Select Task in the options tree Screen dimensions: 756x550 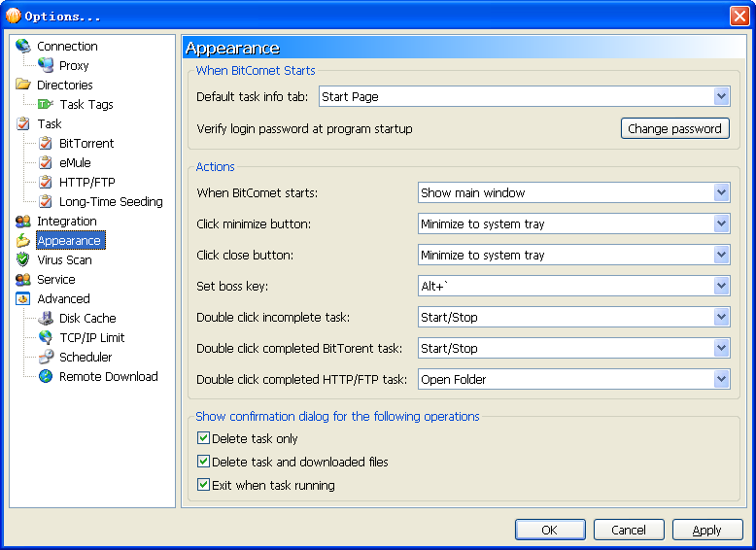50,123
